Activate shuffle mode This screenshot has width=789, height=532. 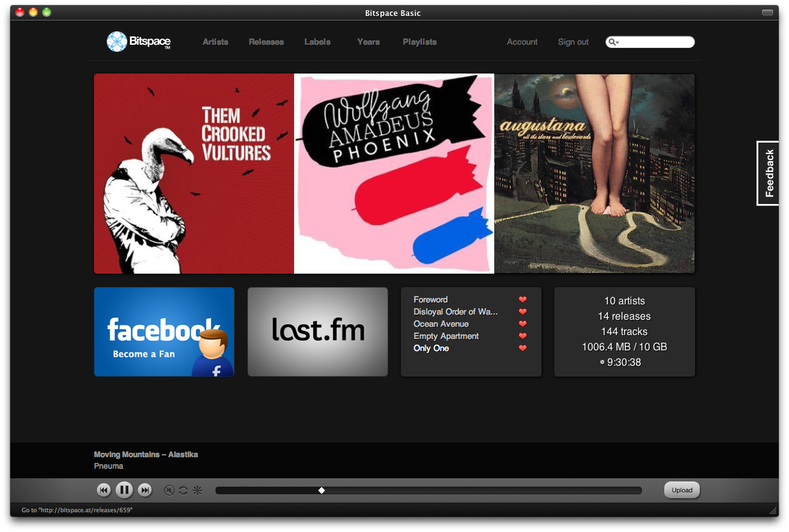pos(197,490)
